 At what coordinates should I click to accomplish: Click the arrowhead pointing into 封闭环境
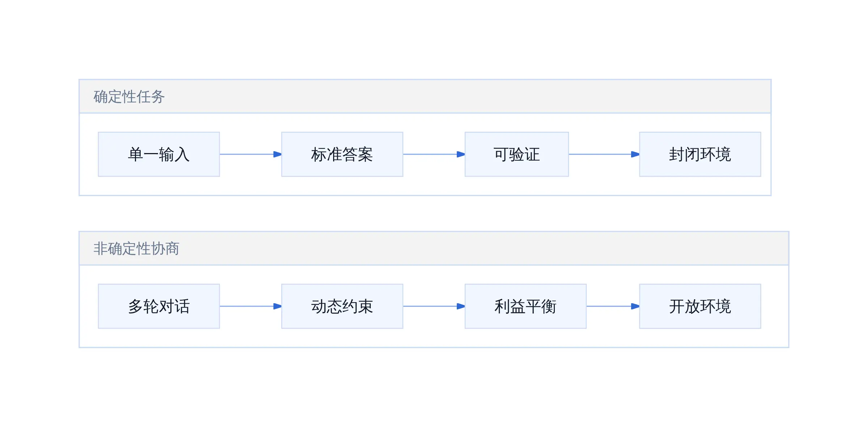tap(635, 154)
